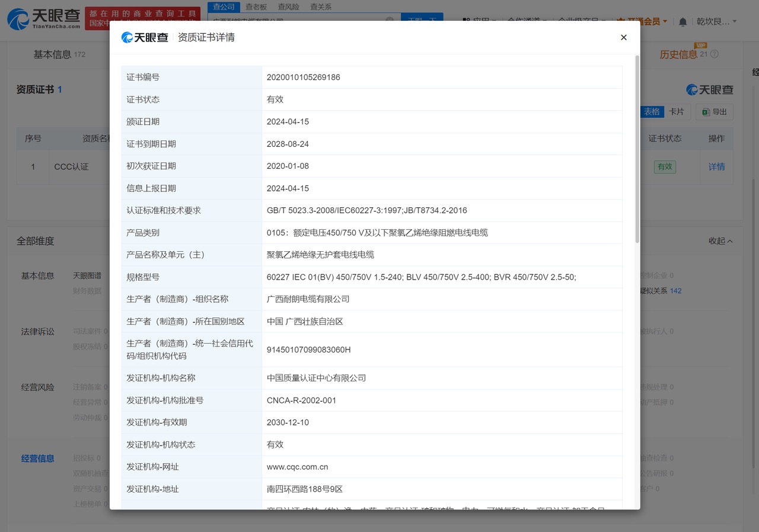Open 天眼图谱 under 基本信息
This screenshot has width=759, height=532.
point(87,275)
